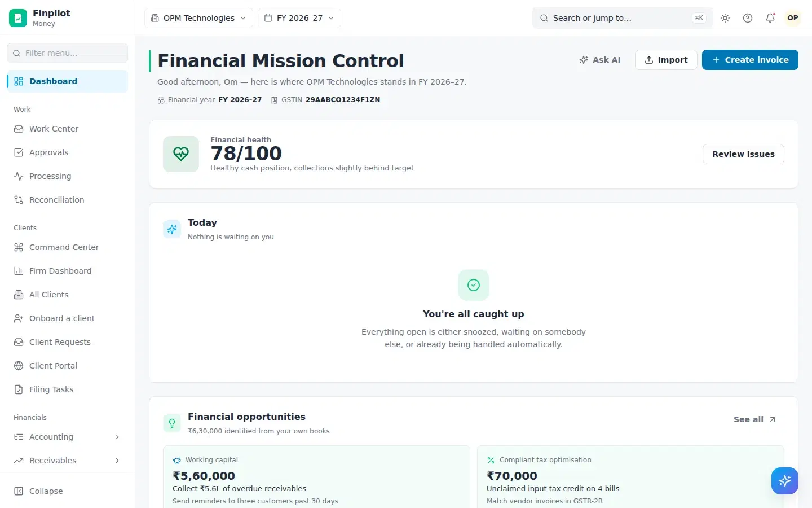
Task: Click the Financial year FY 2026-27 label
Action: (x=209, y=100)
